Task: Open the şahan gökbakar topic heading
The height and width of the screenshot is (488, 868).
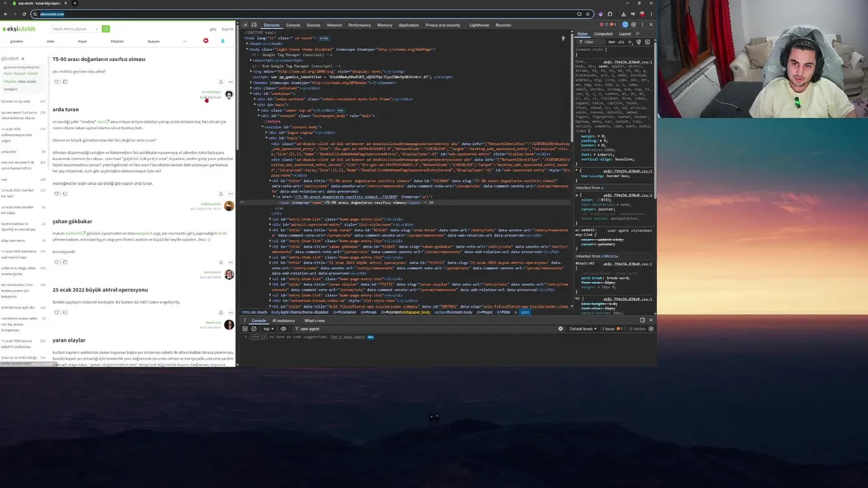Action: click(x=72, y=222)
